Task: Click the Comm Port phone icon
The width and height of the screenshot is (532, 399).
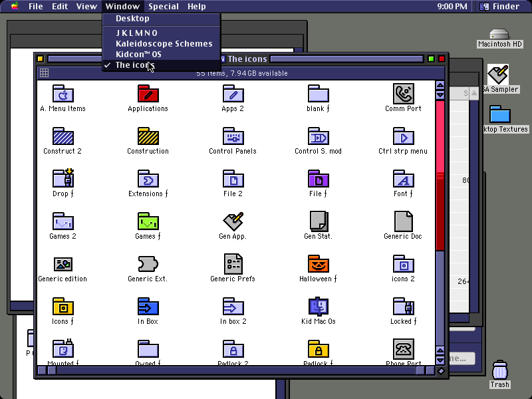Action: (404, 93)
